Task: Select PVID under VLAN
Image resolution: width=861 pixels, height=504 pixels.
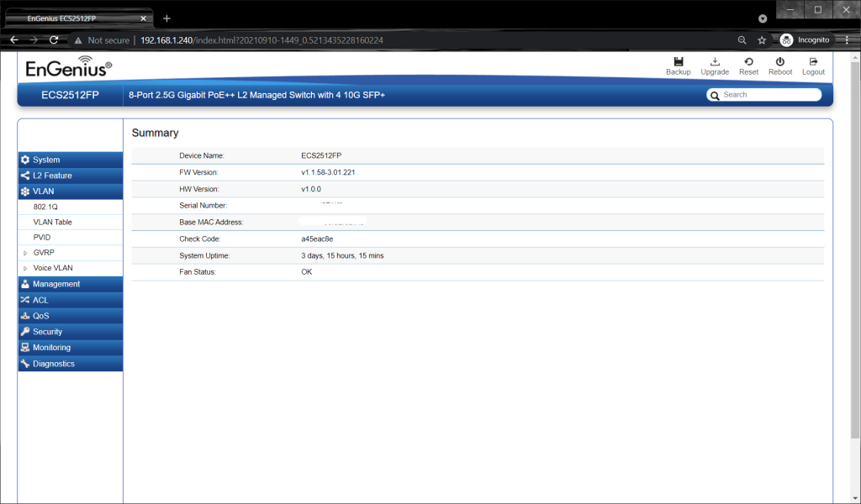Action: pyautogui.click(x=42, y=238)
